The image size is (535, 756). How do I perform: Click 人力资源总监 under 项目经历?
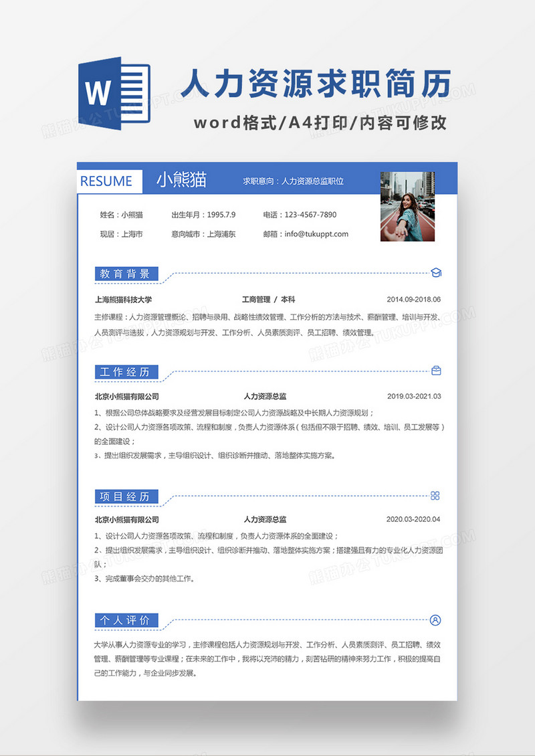(x=265, y=519)
